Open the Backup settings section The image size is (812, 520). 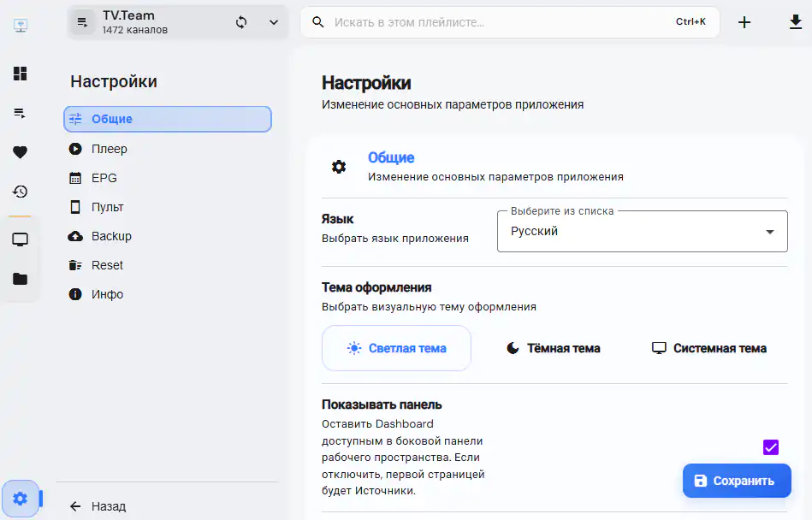(167, 236)
